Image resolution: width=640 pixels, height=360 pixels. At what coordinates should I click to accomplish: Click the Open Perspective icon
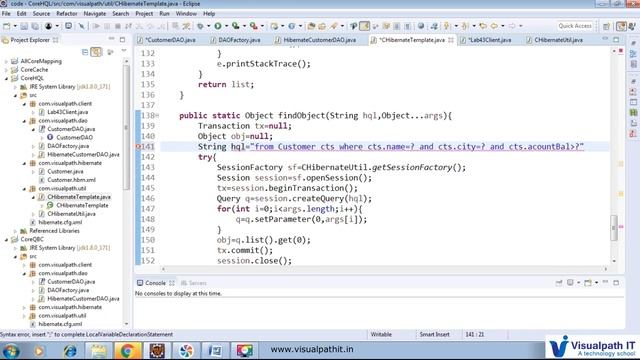tap(607, 26)
